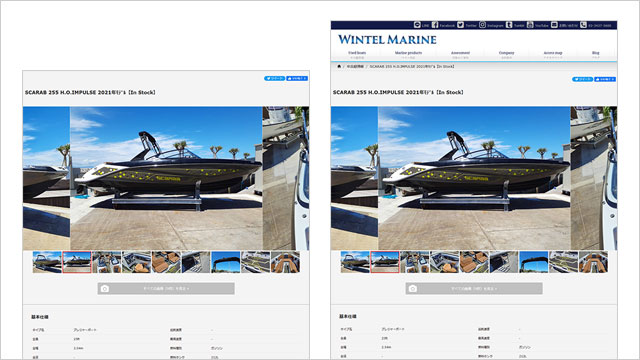Viewport: 640px width, 360px height.
Task: Open the Instagram icon in the top bar
Action: click(x=482, y=25)
